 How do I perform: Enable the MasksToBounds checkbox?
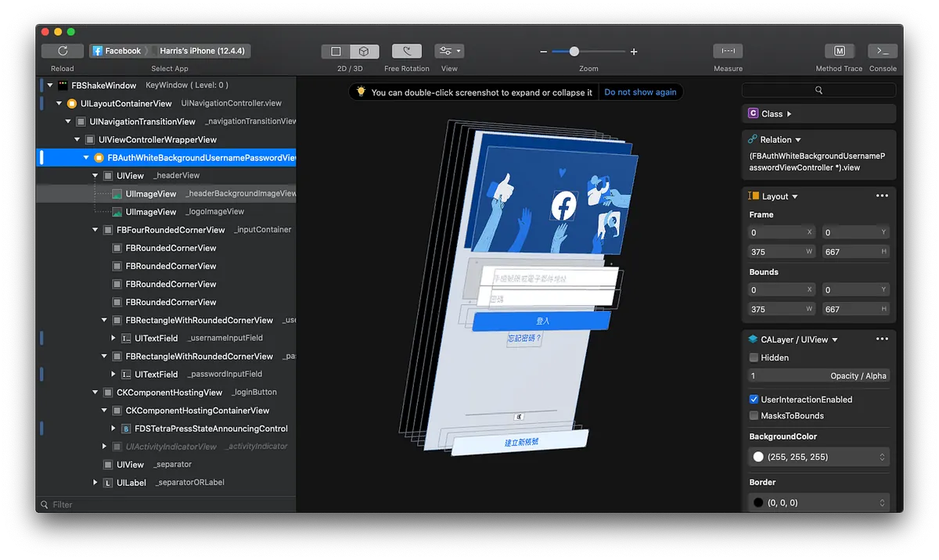(x=754, y=415)
